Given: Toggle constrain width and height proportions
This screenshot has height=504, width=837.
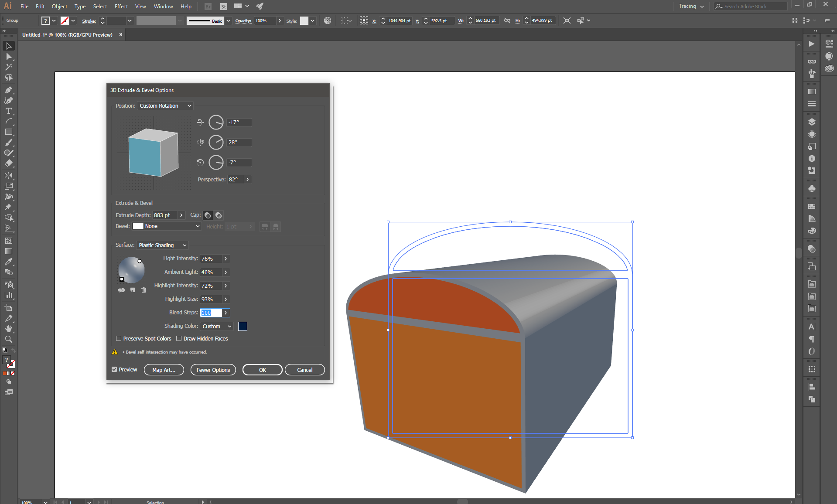Looking at the screenshot, I should coord(507,20).
